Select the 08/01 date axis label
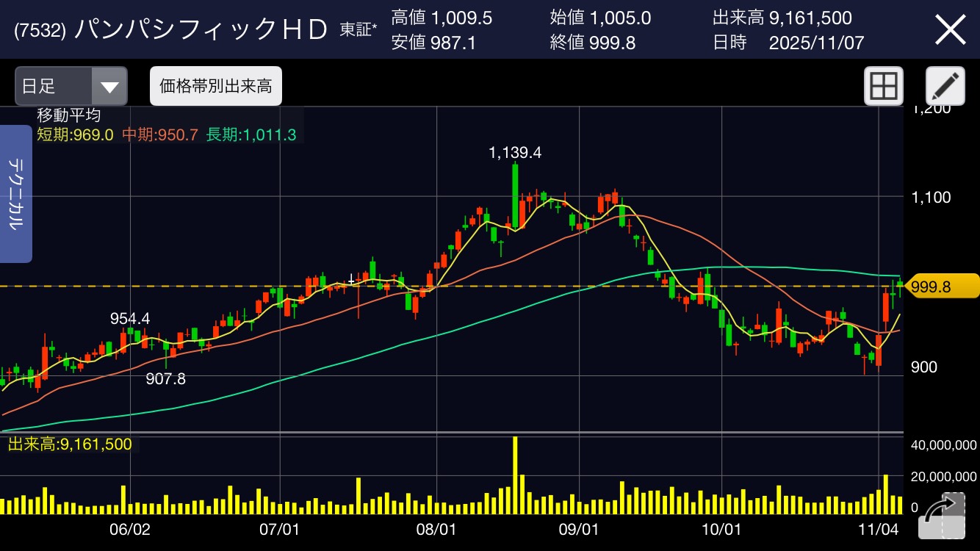Viewport: 980px width, 551px height. point(436,530)
